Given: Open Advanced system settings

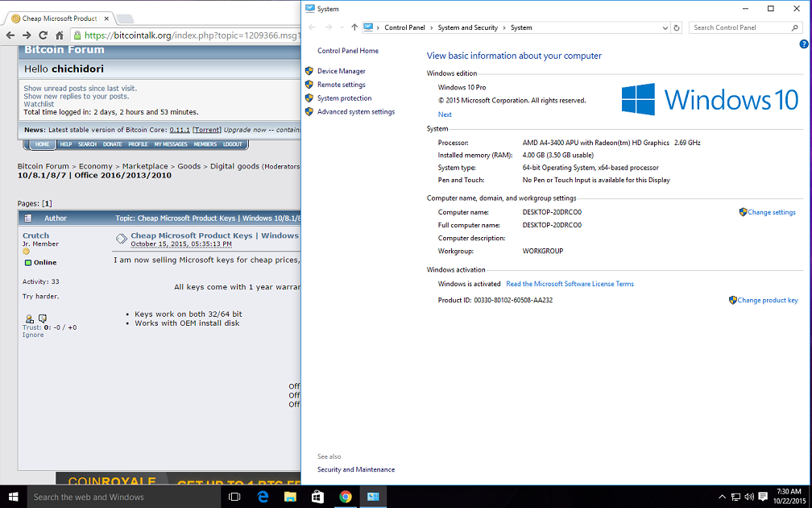Looking at the screenshot, I should (356, 111).
